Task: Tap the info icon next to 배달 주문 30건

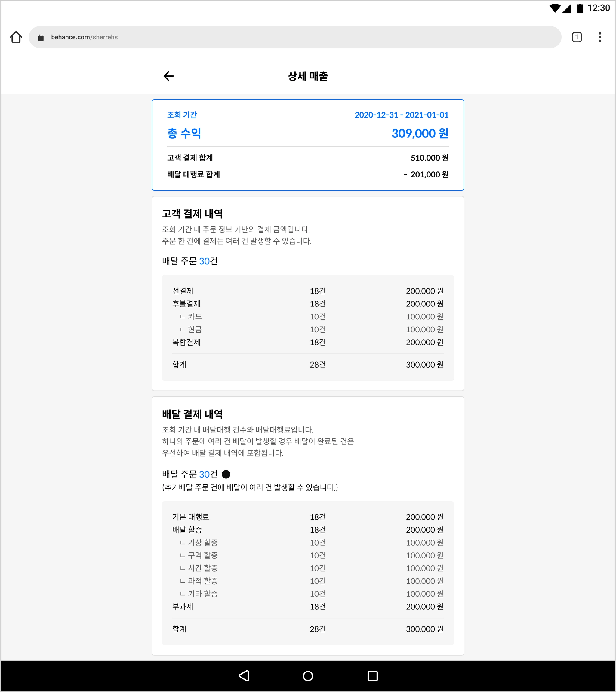Action: tap(226, 474)
